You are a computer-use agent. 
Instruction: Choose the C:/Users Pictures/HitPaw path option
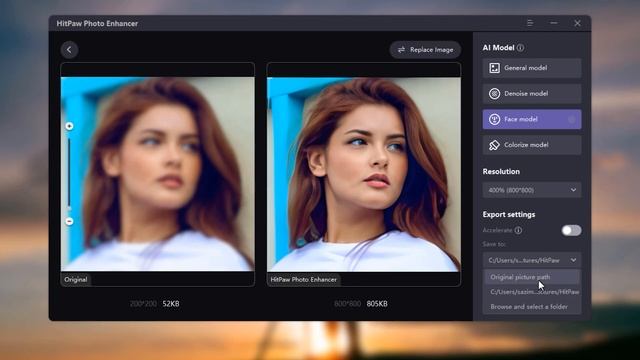click(x=532, y=292)
